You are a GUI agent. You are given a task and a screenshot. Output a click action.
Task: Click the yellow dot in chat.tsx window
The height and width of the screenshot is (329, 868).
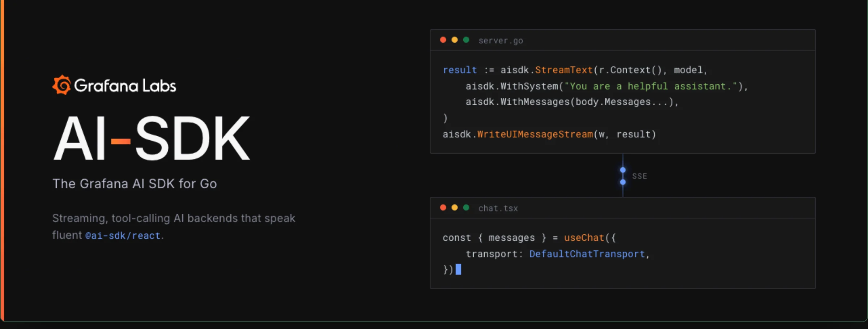coord(455,208)
